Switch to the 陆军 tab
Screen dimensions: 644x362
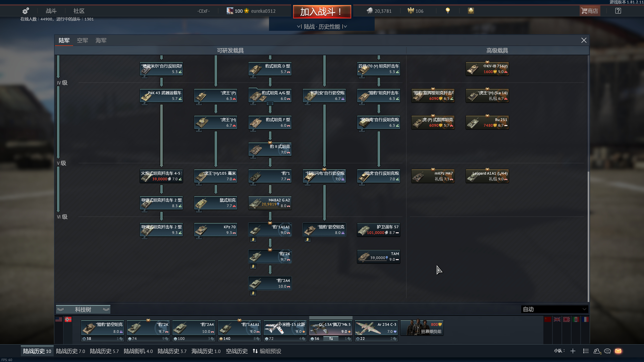tap(64, 41)
